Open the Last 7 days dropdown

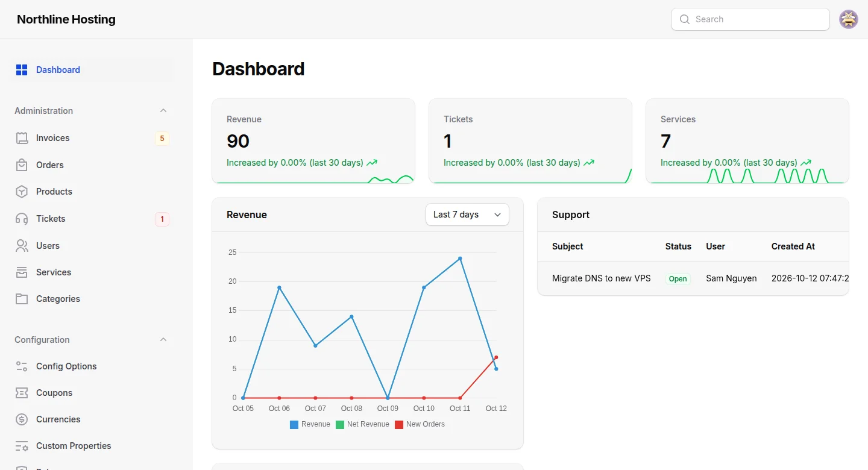point(467,215)
